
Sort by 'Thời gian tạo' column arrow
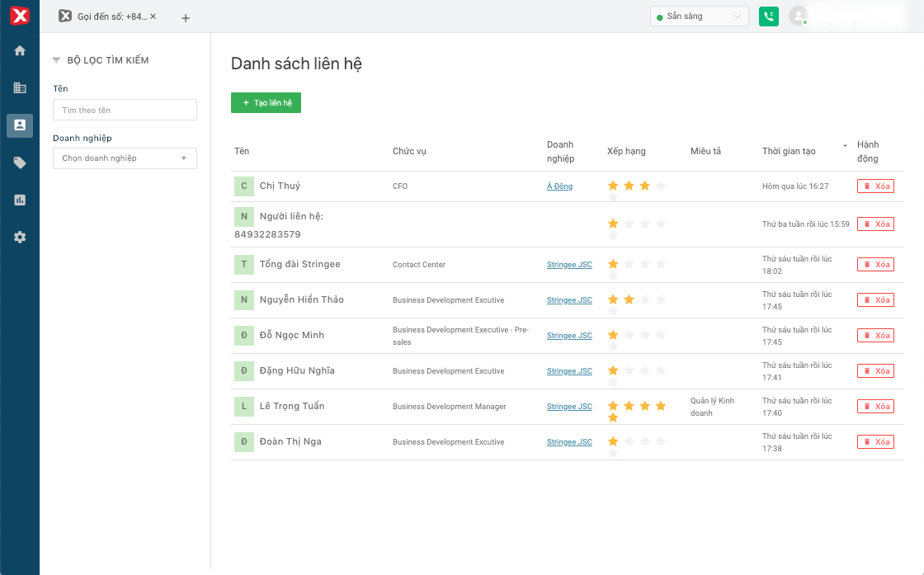[845, 145]
